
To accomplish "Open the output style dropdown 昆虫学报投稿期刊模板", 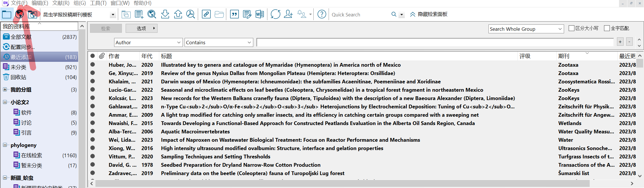I will (113, 15).
